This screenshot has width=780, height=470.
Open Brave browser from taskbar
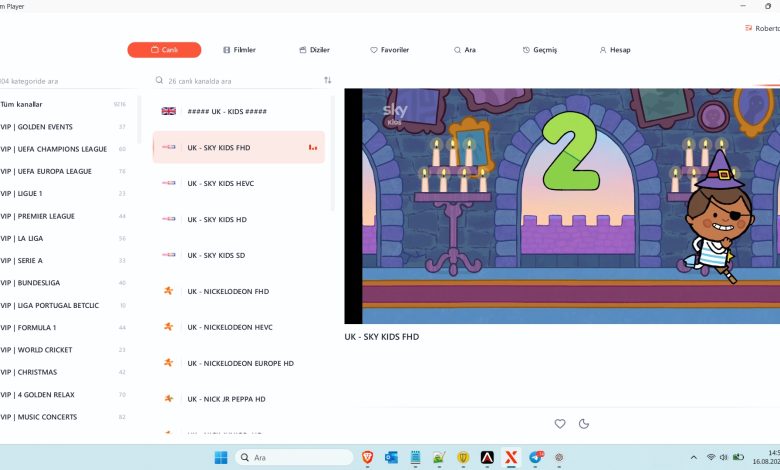(x=368, y=458)
